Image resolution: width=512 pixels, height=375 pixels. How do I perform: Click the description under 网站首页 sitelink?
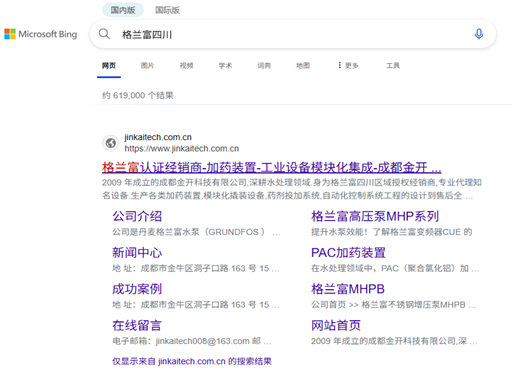coord(394,341)
